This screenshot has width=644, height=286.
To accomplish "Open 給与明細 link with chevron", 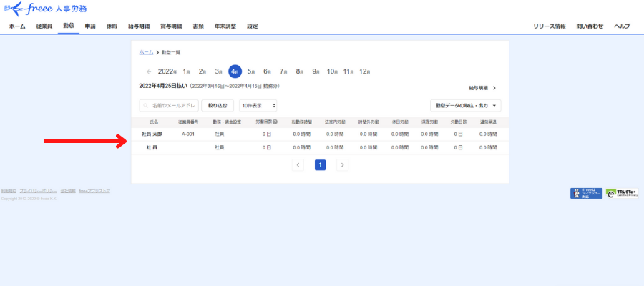I will pos(482,88).
